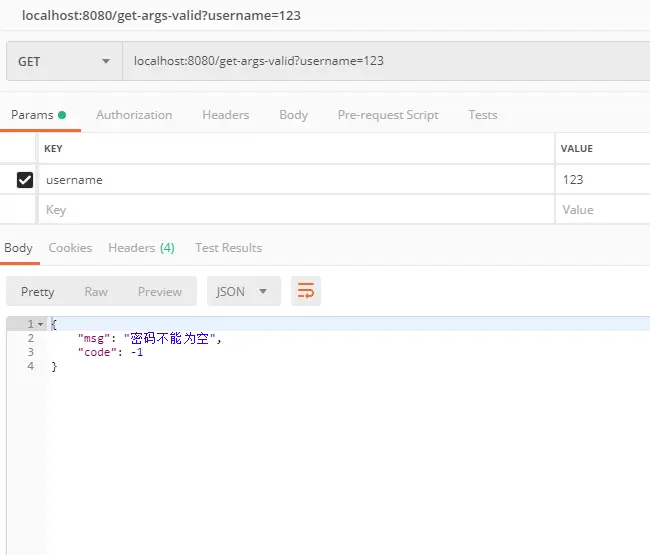Click the VALUE column header
The height and width of the screenshot is (555, 650).
tap(577, 149)
